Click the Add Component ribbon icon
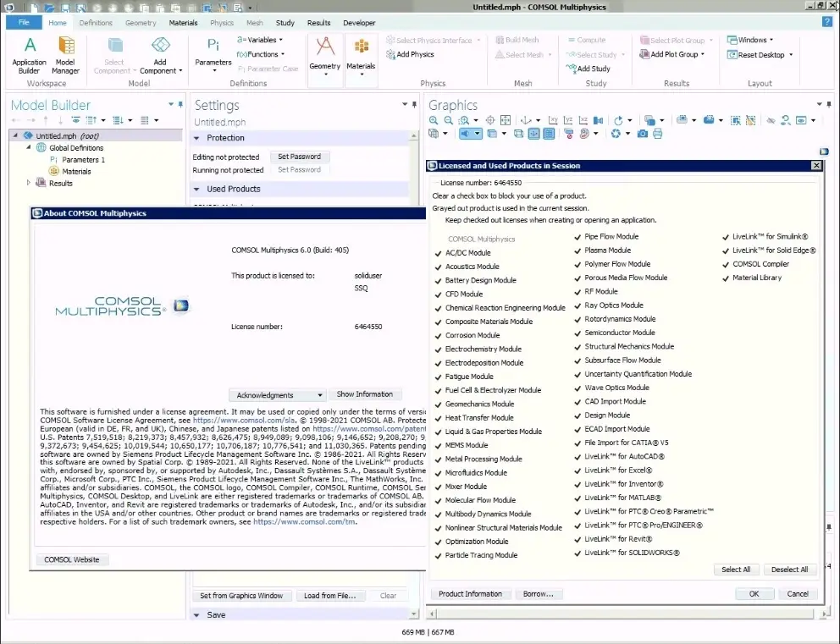This screenshot has width=840, height=644. point(160,55)
